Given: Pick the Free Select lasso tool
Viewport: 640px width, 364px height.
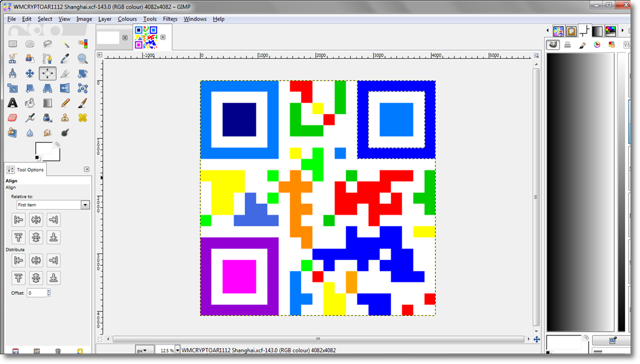Looking at the screenshot, I should [47, 44].
